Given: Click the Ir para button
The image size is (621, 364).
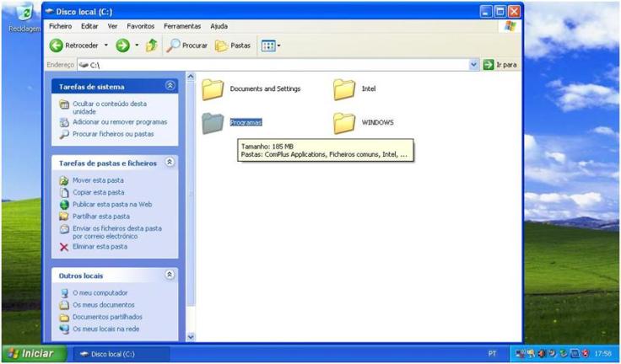Looking at the screenshot, I should [x=500, y=64].
